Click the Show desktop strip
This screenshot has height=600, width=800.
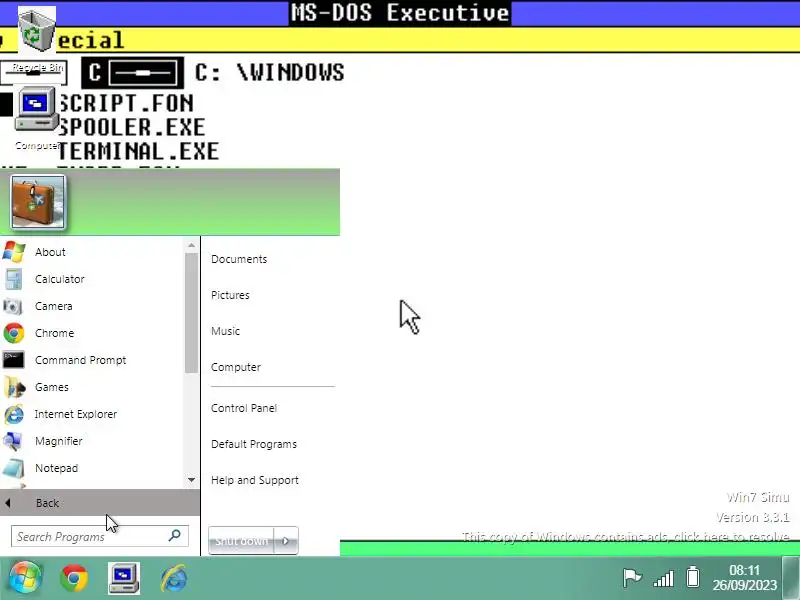791,578
